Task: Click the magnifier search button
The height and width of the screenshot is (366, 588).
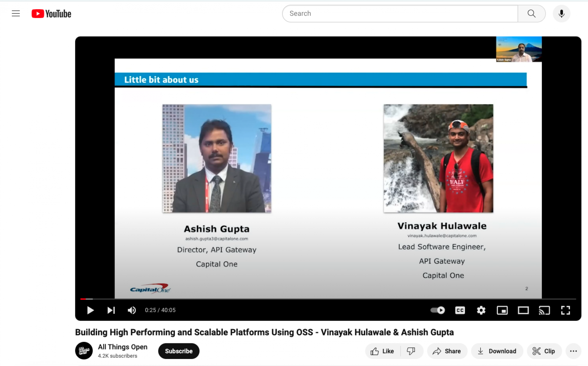Action: [532, 13]
